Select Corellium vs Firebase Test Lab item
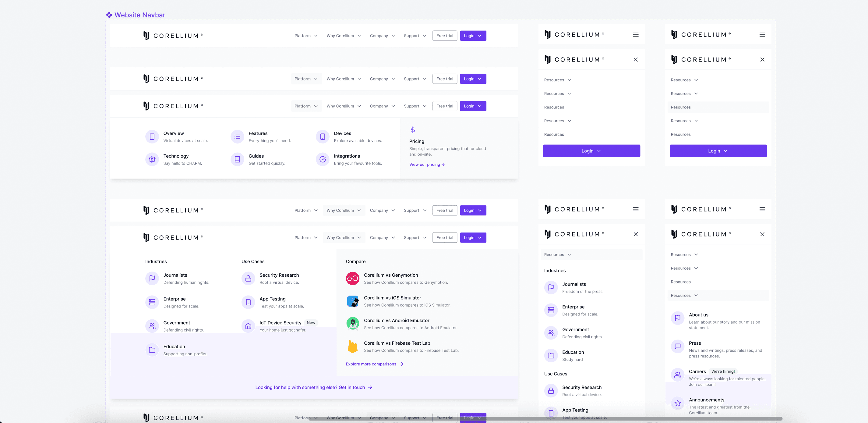 coord(402,347)
